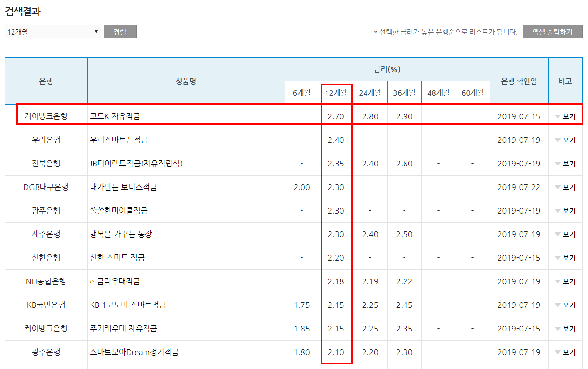This screenshot has width=588, height=369.
Task: Expand 보기 for 쏠쏠한마이쿨적금 row
Action: pyautogui.click(x=565, y=211)
